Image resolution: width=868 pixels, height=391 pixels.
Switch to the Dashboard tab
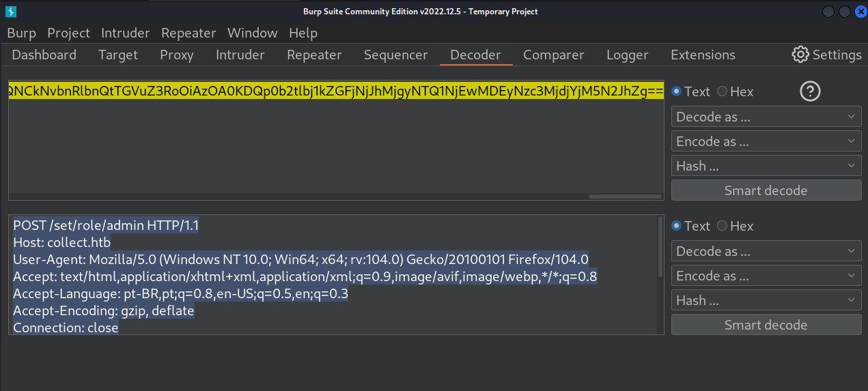point(44,55)
